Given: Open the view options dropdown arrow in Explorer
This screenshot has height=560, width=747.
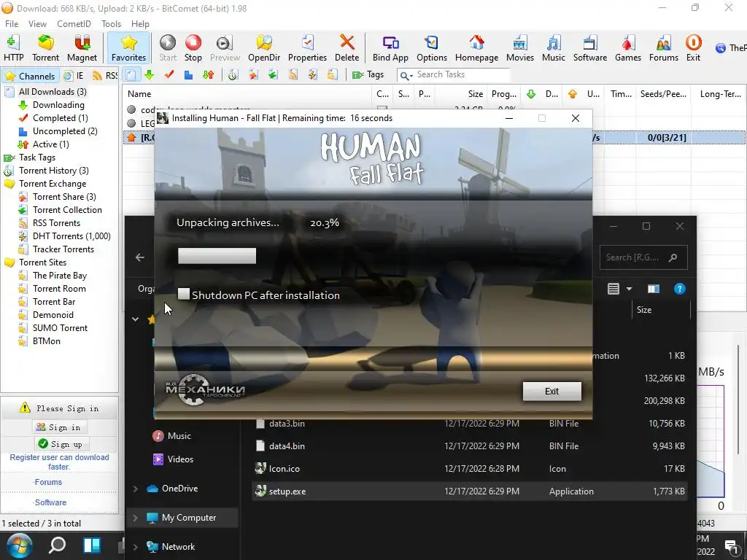Looking at the screenshot, I should point(629,289).
